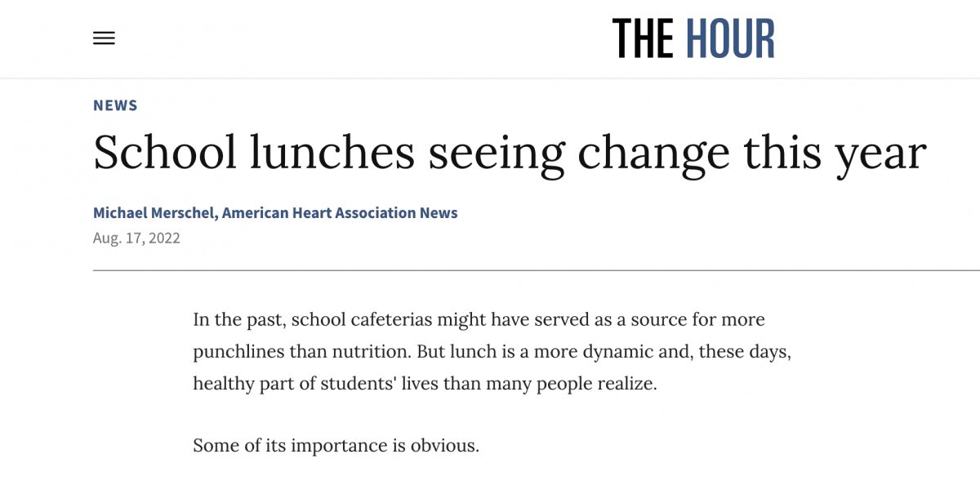Open the NEWS section link

pyautogui.click(x=115, y=105)
